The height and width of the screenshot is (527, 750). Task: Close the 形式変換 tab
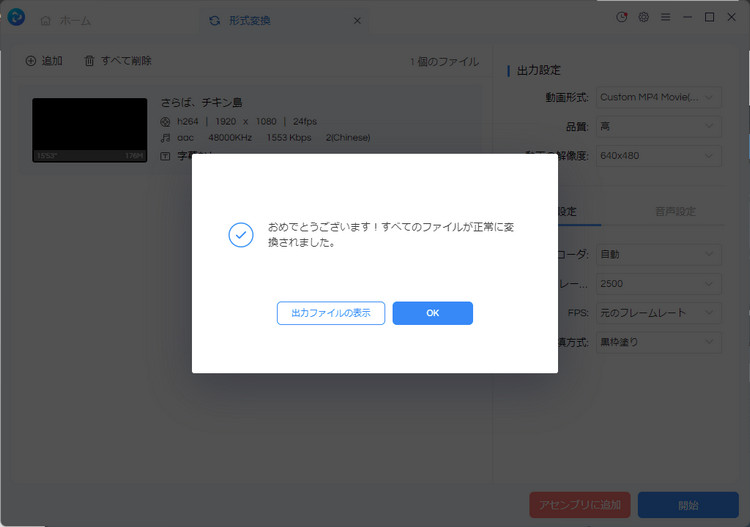tap(357, 21)
